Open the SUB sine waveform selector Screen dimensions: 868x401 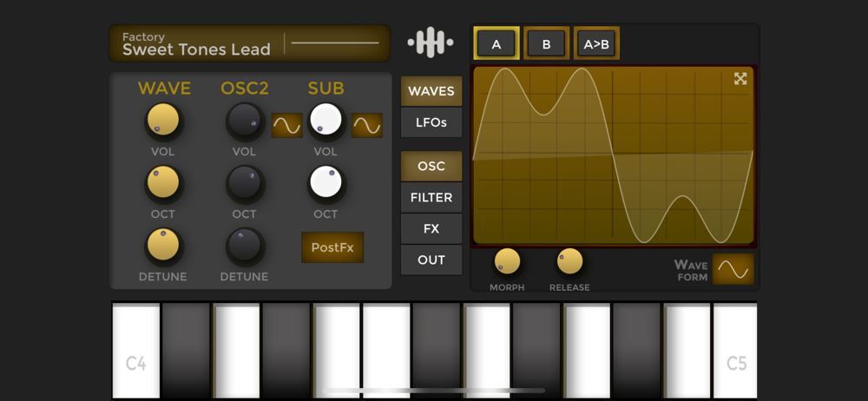[x=367, y=125]
